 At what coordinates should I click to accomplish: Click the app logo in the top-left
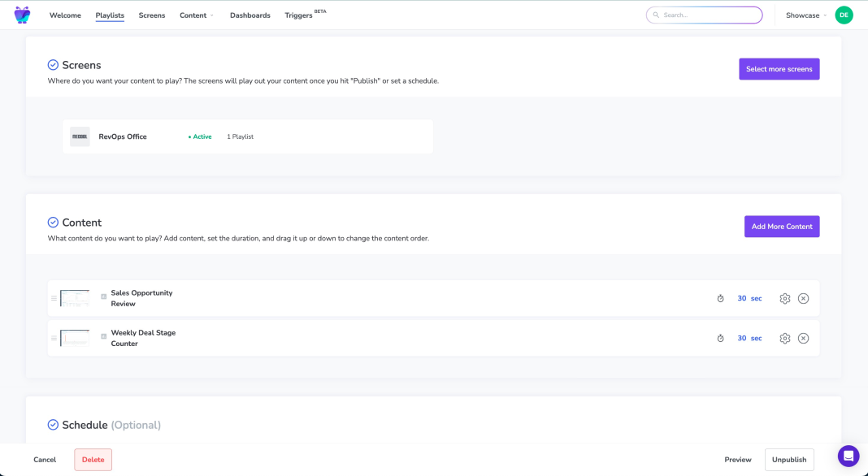click(x=22, y=15)
